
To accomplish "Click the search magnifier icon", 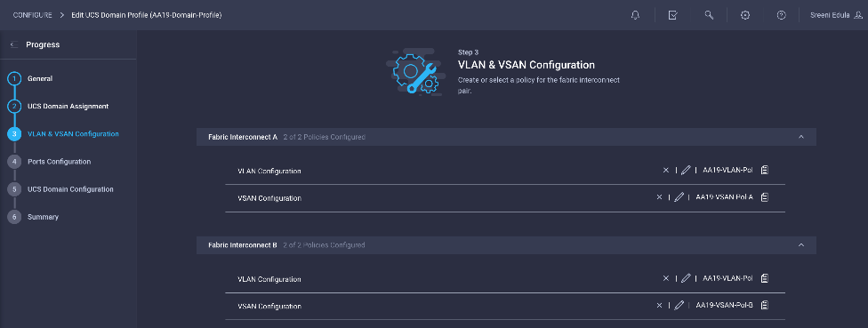I will tap(709, 15).
